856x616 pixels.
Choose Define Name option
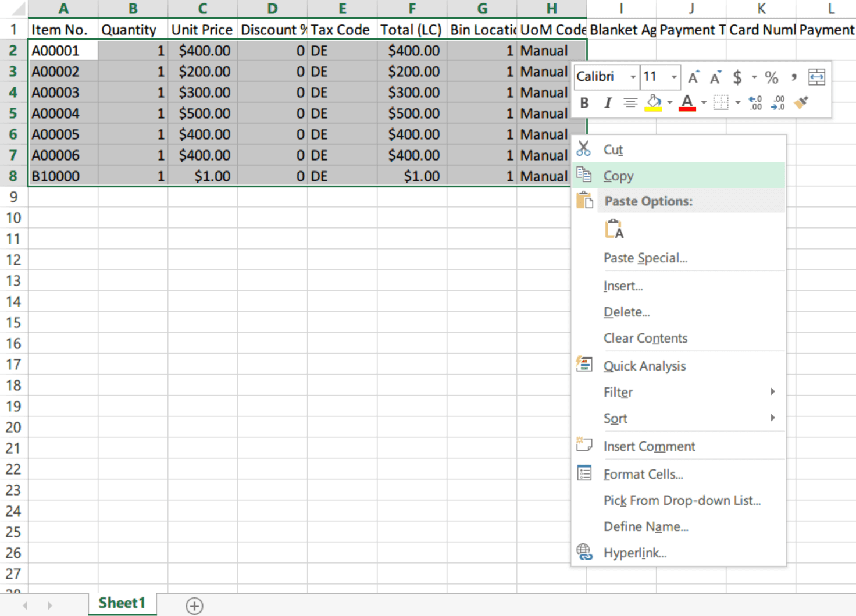click(679, 526)
